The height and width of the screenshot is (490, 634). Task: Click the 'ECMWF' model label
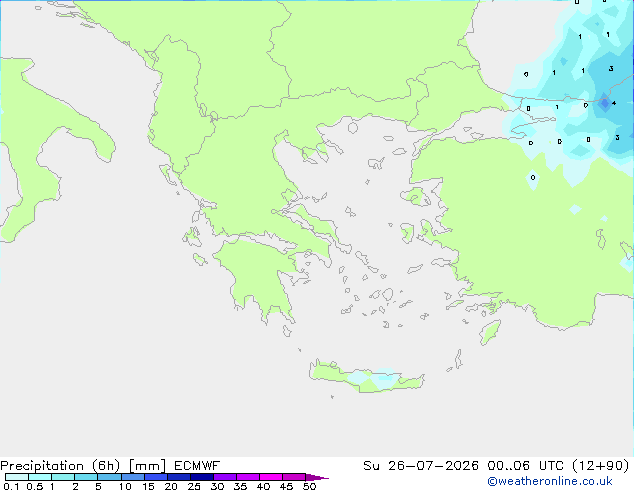(x=197, y=466)
